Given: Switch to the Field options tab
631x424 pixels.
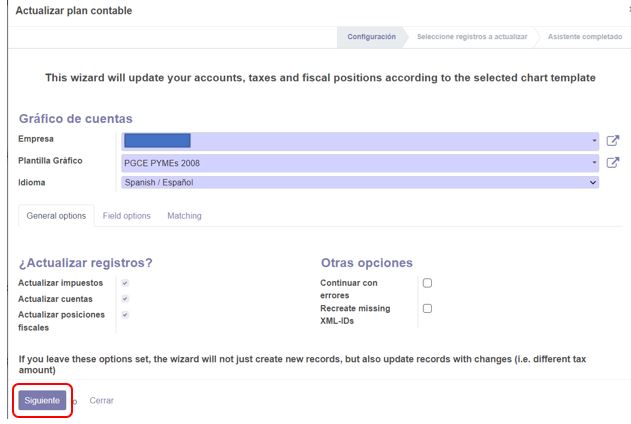Looking at the screenshot, I should point(126,216).
